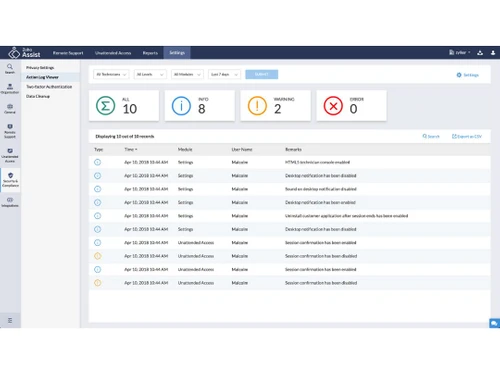Screen dimensions: 500x375
Task: Open the Unattended Access tab
Action: (x=113, y=53)
